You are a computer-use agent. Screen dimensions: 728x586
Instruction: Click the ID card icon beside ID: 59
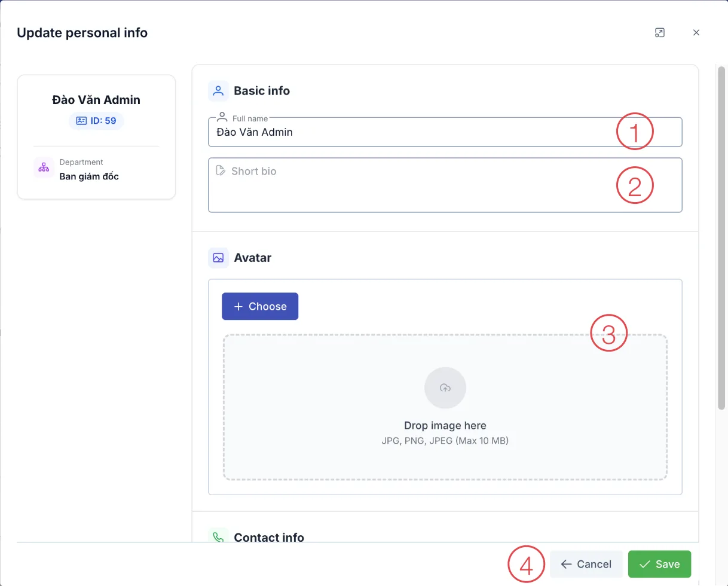pos(81,121)
